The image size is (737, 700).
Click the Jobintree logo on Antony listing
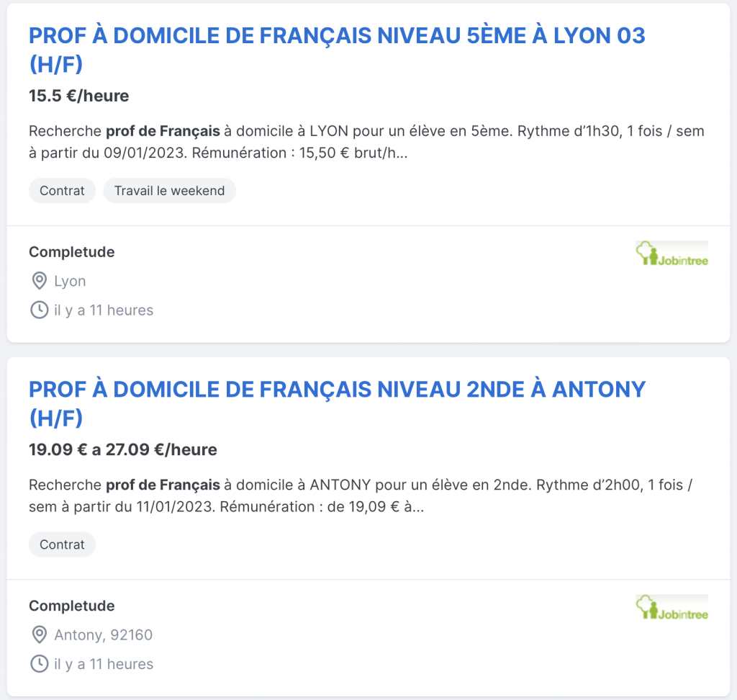click(672, 607)
